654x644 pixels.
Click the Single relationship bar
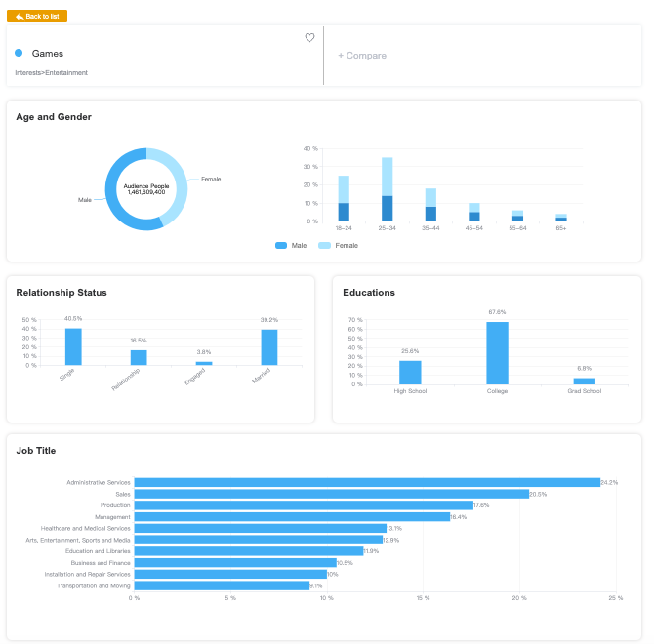point(73,346)
